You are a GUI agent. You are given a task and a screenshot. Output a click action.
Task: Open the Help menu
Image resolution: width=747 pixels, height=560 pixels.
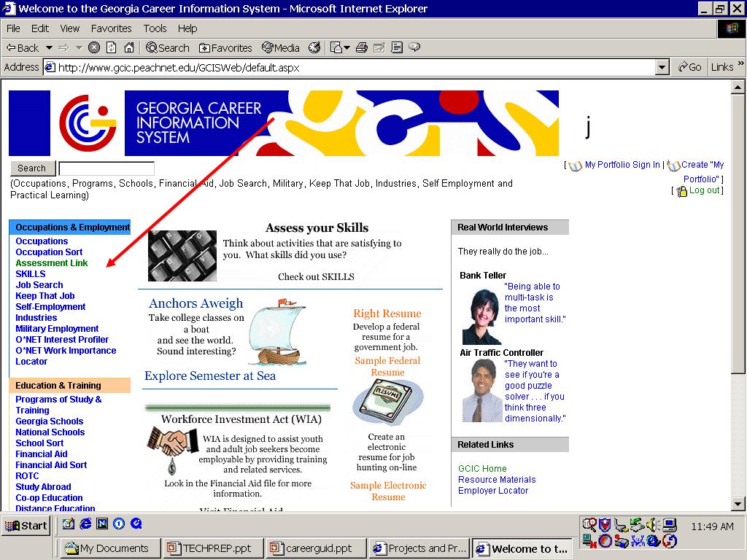[187, 28]
